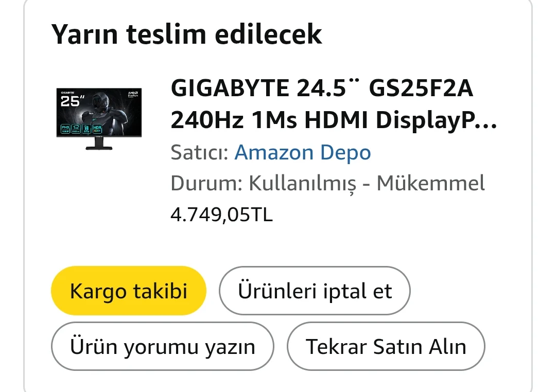Click the second title line starting 240Hz 1Ms
This screenshot has width=556, height=392.
pos(334,120)
